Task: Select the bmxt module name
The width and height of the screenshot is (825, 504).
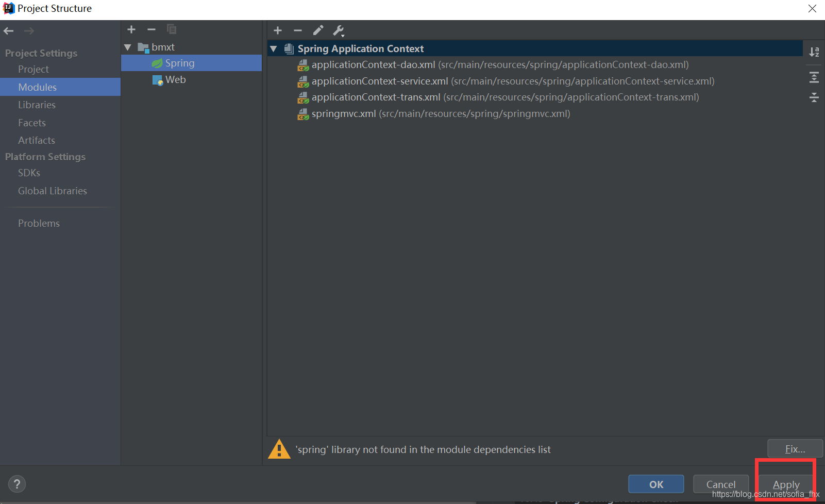Action: click(163, 47)
